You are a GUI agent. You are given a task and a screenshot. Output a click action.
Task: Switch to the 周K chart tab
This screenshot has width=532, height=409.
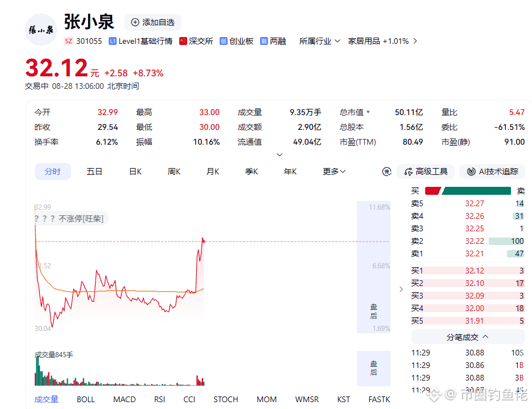pyautogui.click(x=174, y=171)
